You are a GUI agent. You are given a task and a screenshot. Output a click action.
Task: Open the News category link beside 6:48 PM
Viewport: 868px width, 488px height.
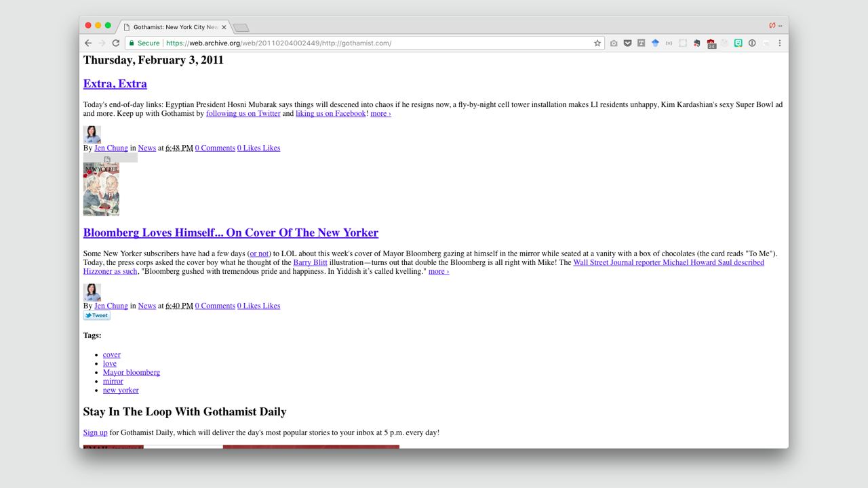pyautogui.click(x=147, y=148)
